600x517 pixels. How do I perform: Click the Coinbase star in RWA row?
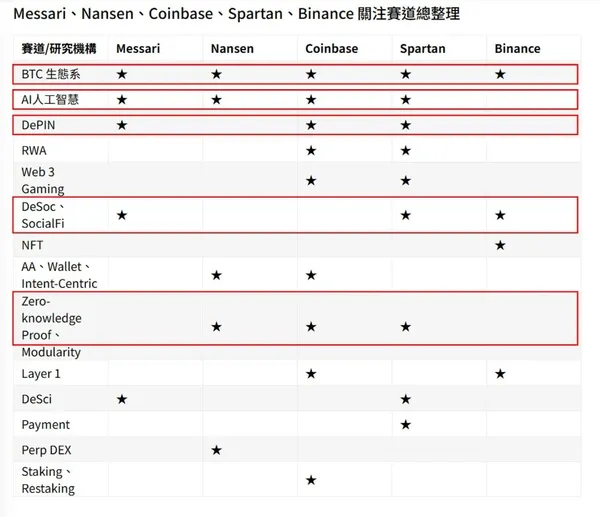[311, 150]
